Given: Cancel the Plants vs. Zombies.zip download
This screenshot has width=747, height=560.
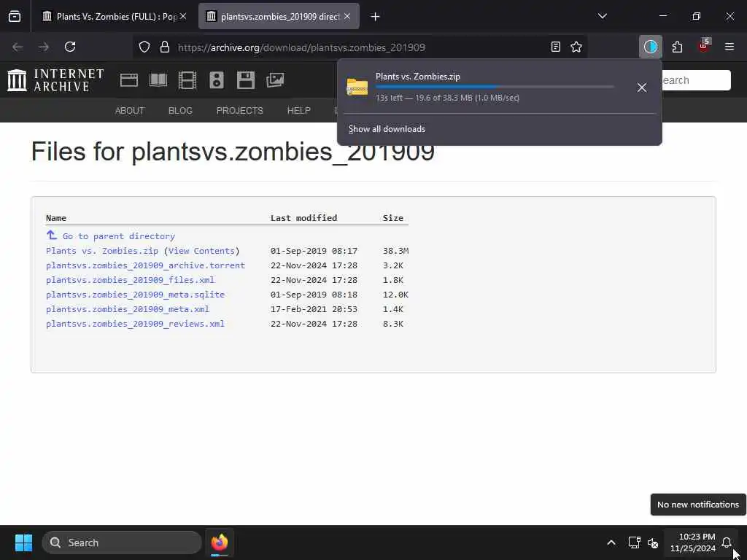Looking at the screenshot, I should coord(642,87).
